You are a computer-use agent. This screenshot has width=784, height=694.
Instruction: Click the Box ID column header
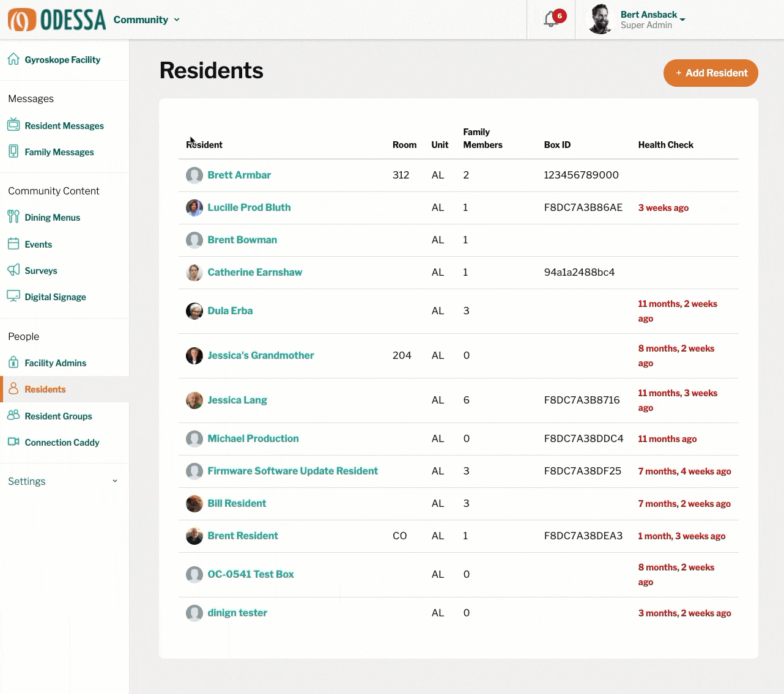[x=557, y=145]
